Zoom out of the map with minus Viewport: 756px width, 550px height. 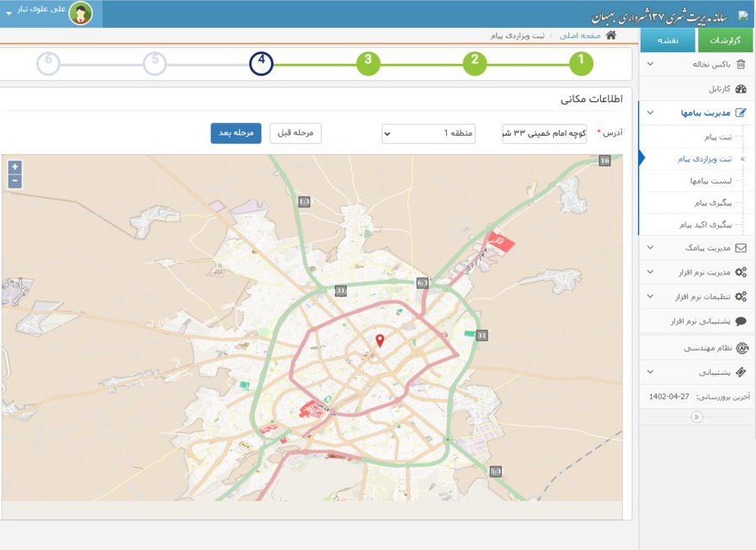coord(14,181)
